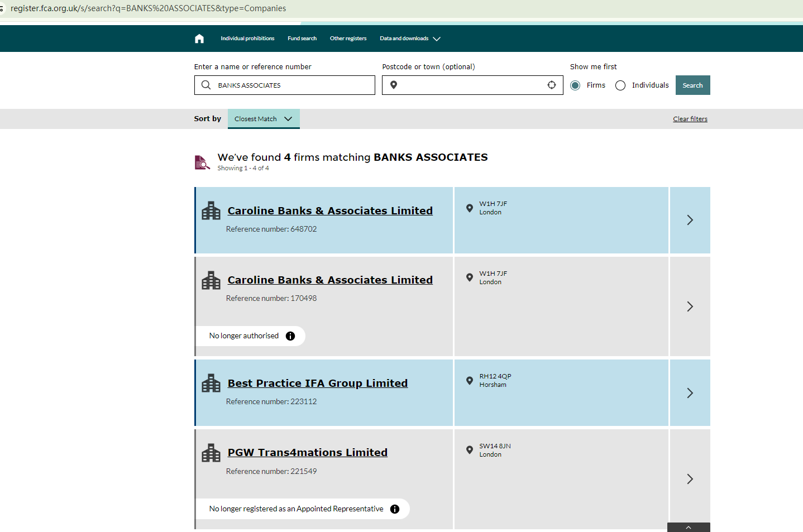Open Individual prohibitions in the nav bar
Screen dimensions: 803x532
pos(247,39)
